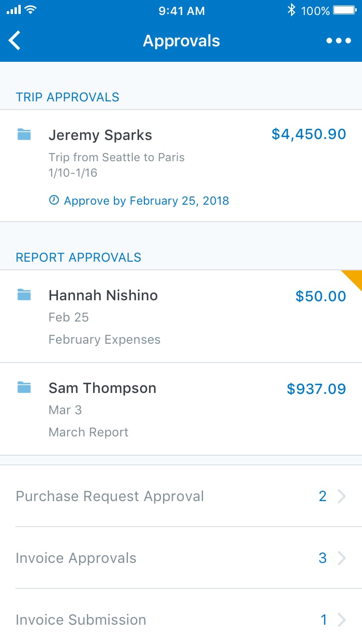
Task: Open Purchase Request Approval list
Action: (x=110, y=496)
